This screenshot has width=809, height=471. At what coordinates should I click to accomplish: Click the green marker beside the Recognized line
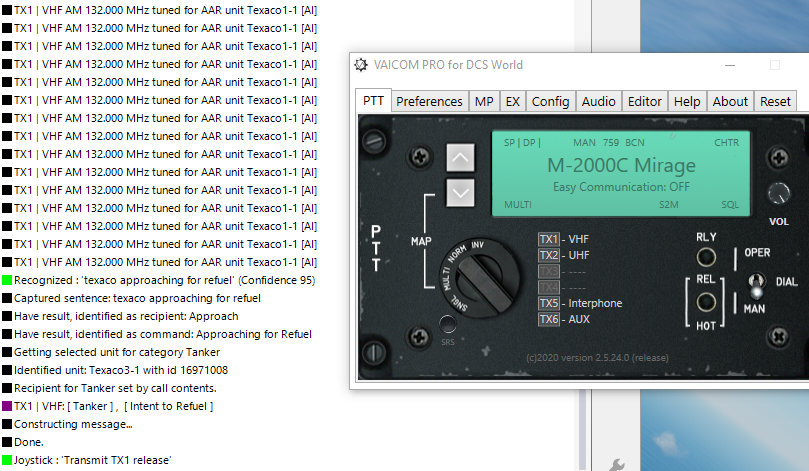pyautogui.click(x=7, y=280)
